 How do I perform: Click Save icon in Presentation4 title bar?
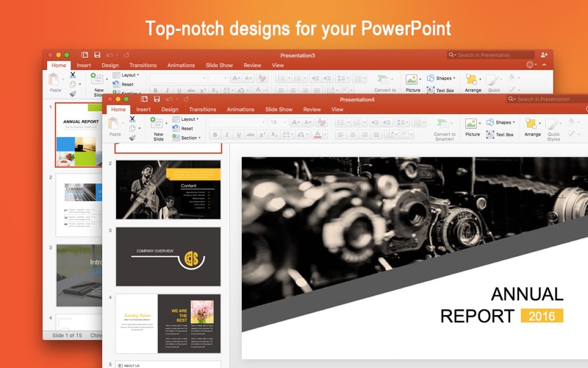click(x=157, y=99)
